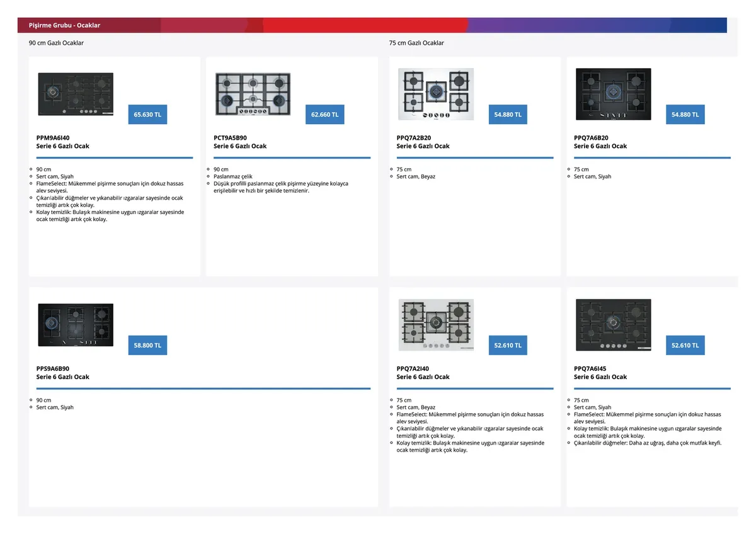Select the 52.610 TL price for PPQ7A6I45
Image resolution: width=756 pixels, height=534 pixels.
pyautogui.click(x=685, y=345)
